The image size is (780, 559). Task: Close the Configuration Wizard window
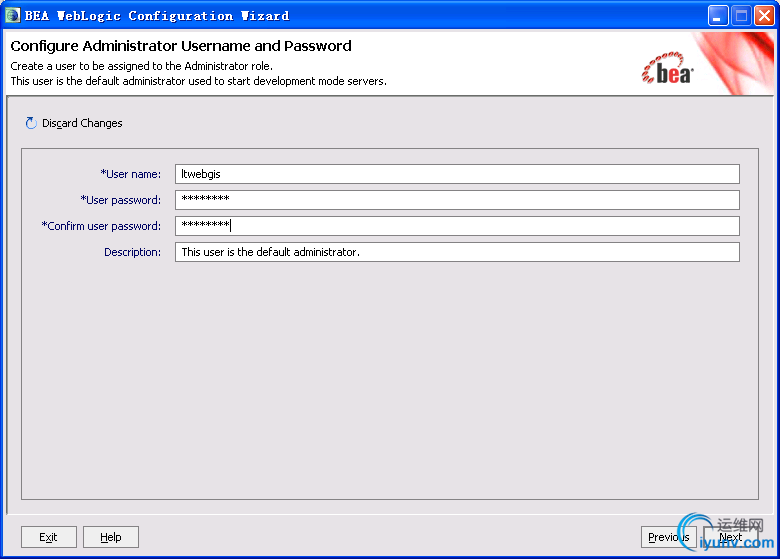coord(764,16)
